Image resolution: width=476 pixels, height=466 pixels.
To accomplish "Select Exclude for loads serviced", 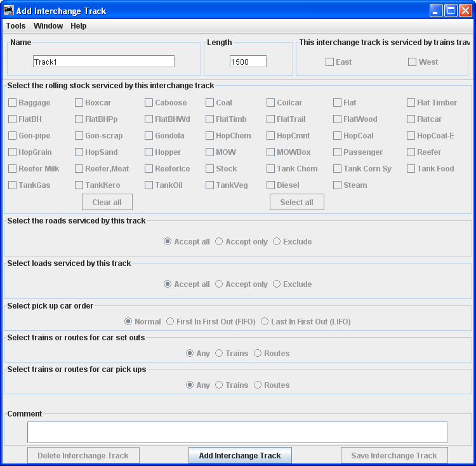I will [x=277, y=284].
